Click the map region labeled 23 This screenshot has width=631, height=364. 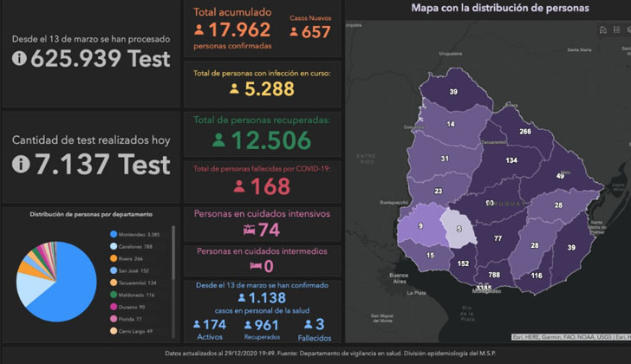click(439, 191)
